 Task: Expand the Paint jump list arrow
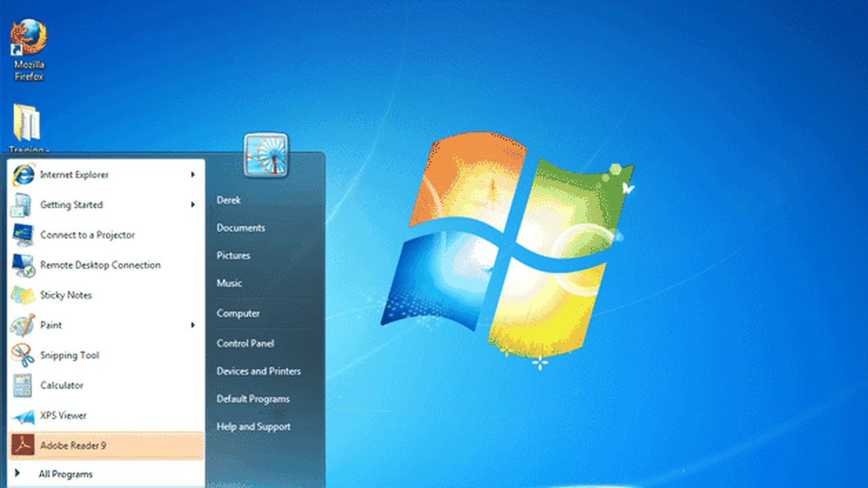(193, 325)
